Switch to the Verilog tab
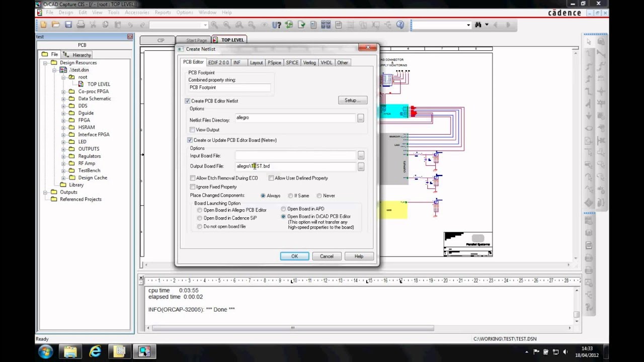Viewport: 644px width, 362px height. (309, 63)
